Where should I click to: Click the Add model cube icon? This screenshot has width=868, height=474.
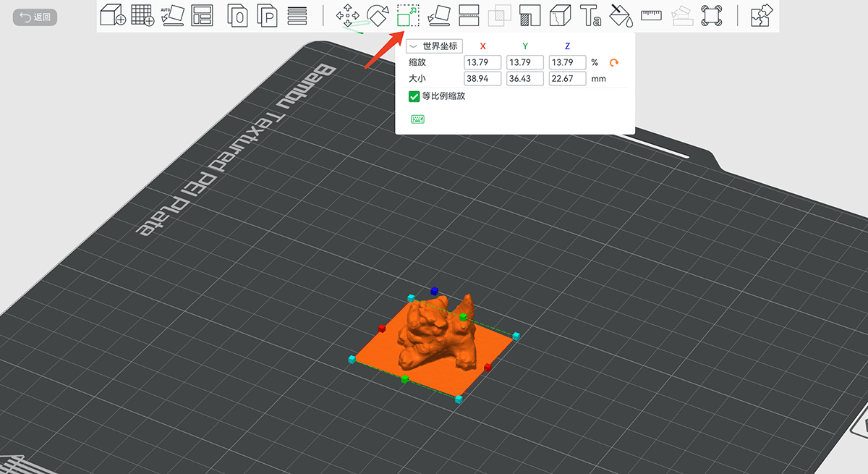pyautogui.click(x=112, y=16)
